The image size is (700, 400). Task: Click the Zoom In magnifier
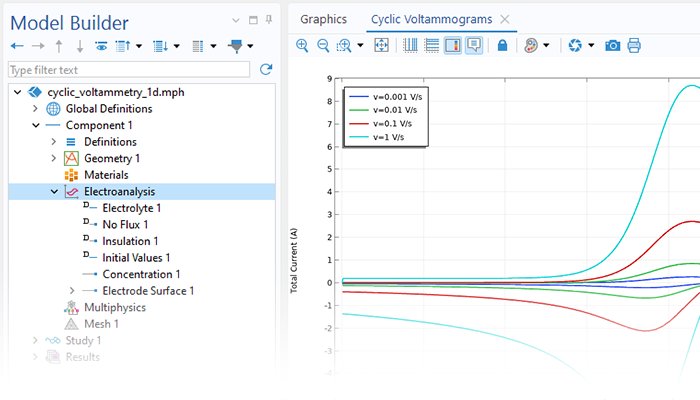tap(302, 45)
